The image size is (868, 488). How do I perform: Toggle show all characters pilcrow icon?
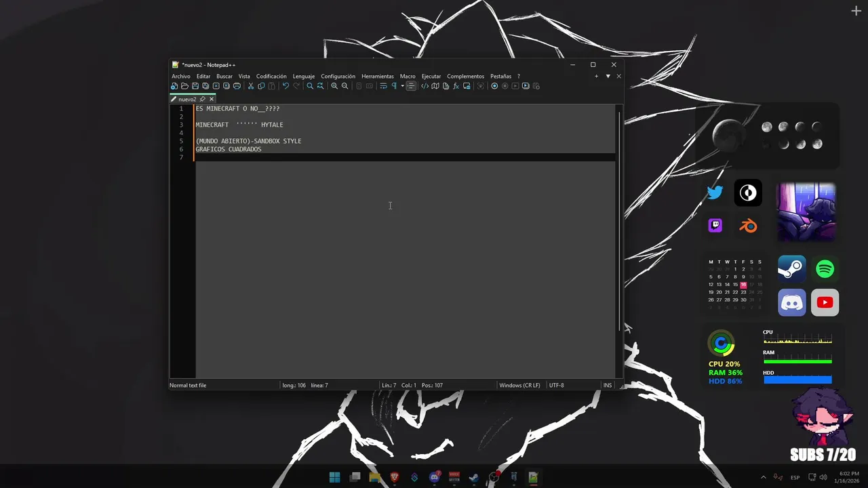tap(394, 86)
